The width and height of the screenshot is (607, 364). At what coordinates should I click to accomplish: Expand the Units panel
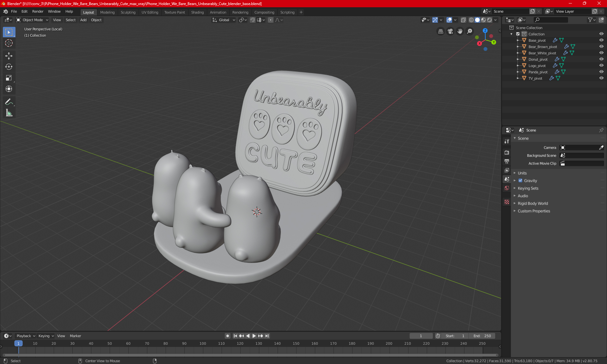[522, 173]
